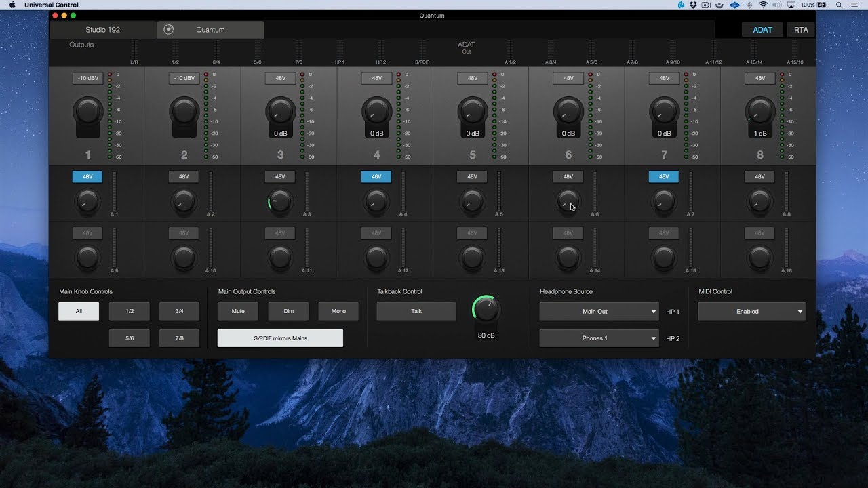Image resolution: width=868 pixels, height=488 pixels.
Task: Click the Outputs label
Action: coord(81,45)
